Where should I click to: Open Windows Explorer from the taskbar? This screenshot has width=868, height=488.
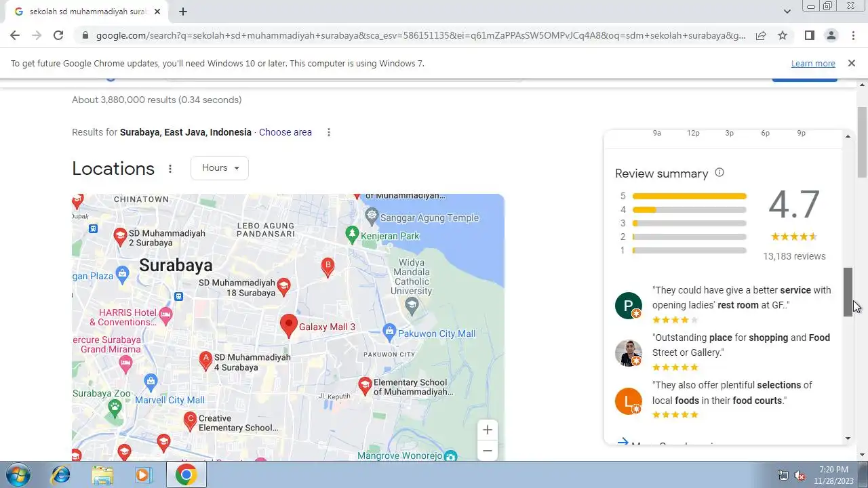coord(102,474)
